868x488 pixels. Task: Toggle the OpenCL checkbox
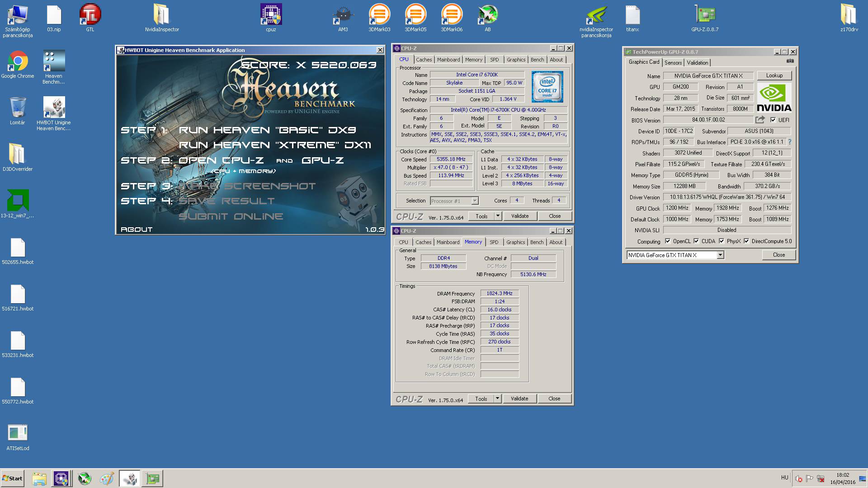(668, 241)
